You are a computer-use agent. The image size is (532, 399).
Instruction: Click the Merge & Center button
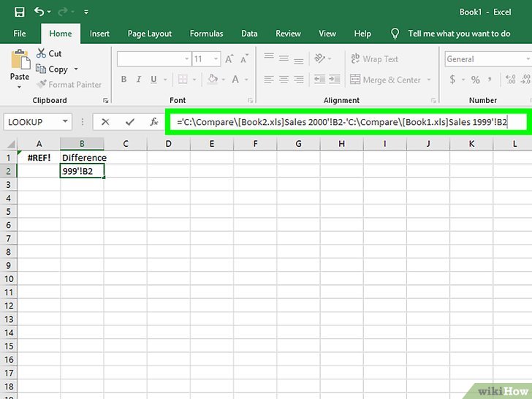(385, 80)
